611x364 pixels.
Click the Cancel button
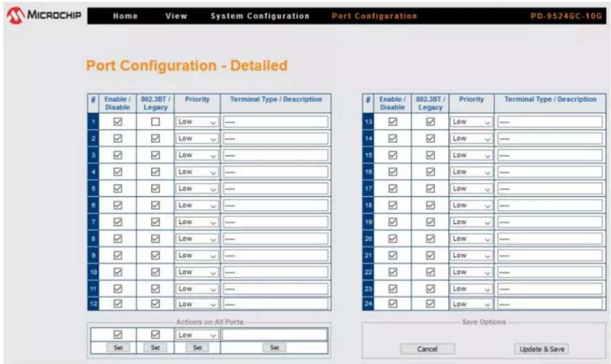coord(427,349)
